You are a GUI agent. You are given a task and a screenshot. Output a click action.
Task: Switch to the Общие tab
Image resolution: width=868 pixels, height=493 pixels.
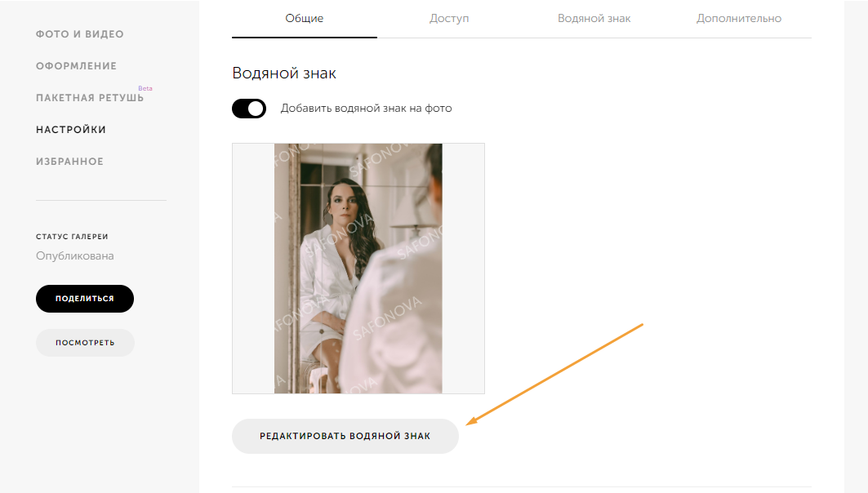[304, 18]
